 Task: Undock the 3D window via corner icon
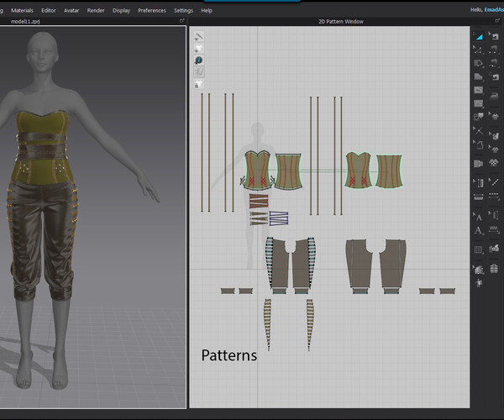(x=182, y=21)
